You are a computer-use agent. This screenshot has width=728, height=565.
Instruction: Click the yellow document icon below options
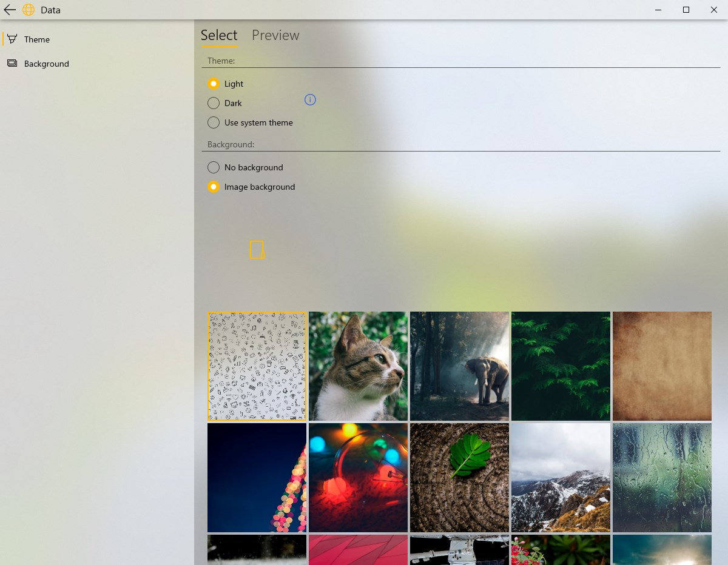257,250
